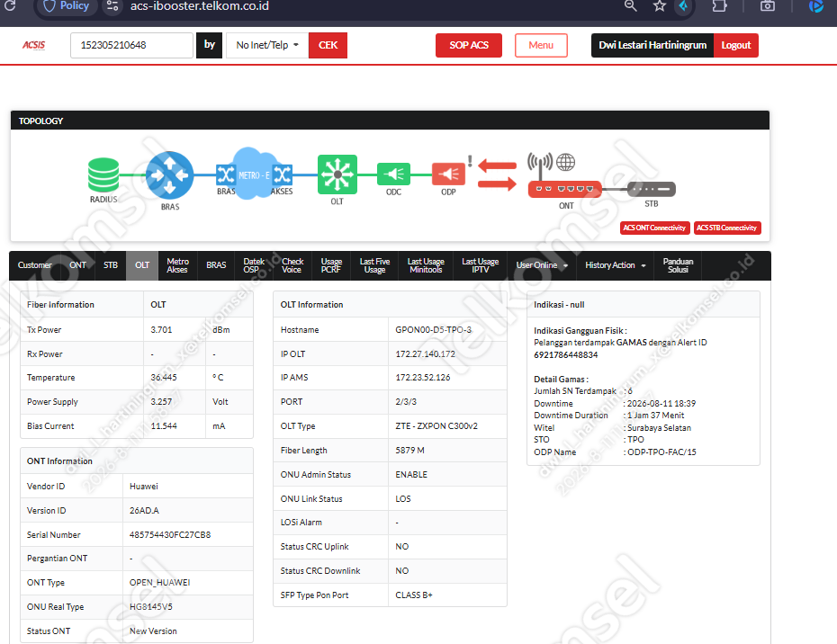The image size is (837, 644).
Task: Select the red ODP icon
Action: point(448,174)
